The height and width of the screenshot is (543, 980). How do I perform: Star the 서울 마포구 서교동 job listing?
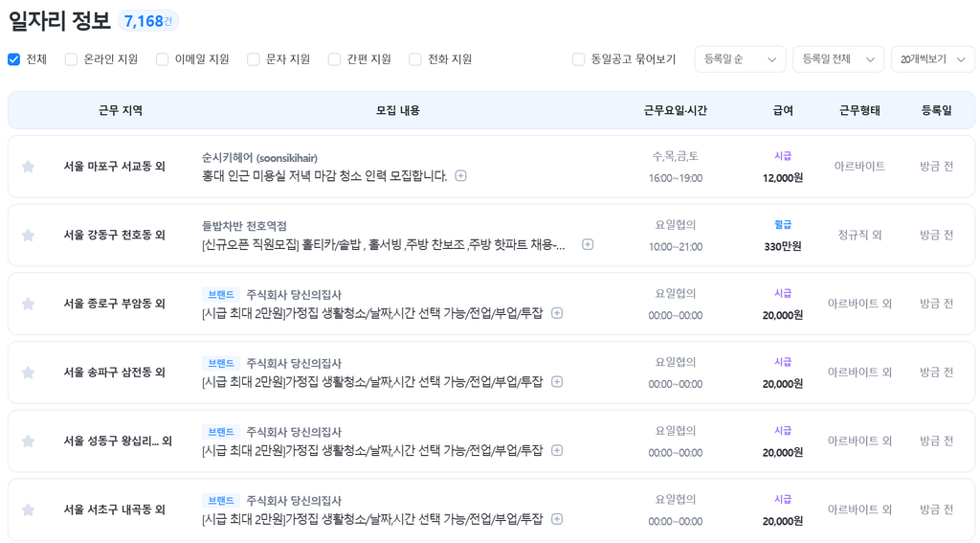pyautogui.click(x=28, y=167)
